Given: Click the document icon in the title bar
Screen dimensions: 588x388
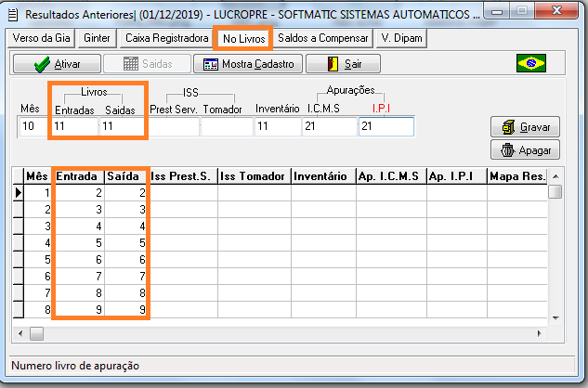Looking at the screenshot, I should point(13,14).
